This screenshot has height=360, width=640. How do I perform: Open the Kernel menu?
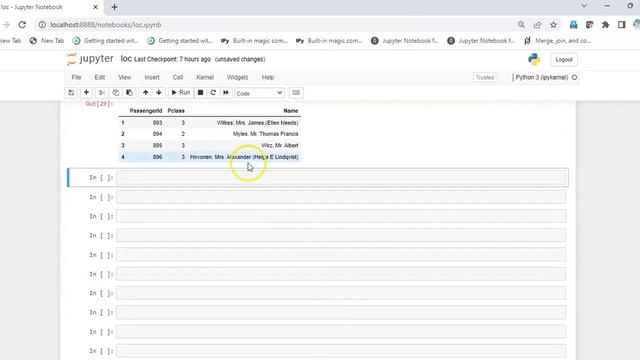(x=205, y=77)
